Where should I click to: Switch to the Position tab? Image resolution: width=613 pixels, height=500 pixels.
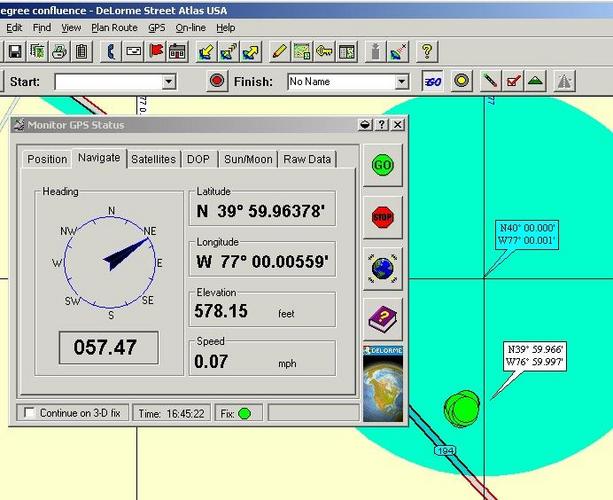(x=47, y=159)
